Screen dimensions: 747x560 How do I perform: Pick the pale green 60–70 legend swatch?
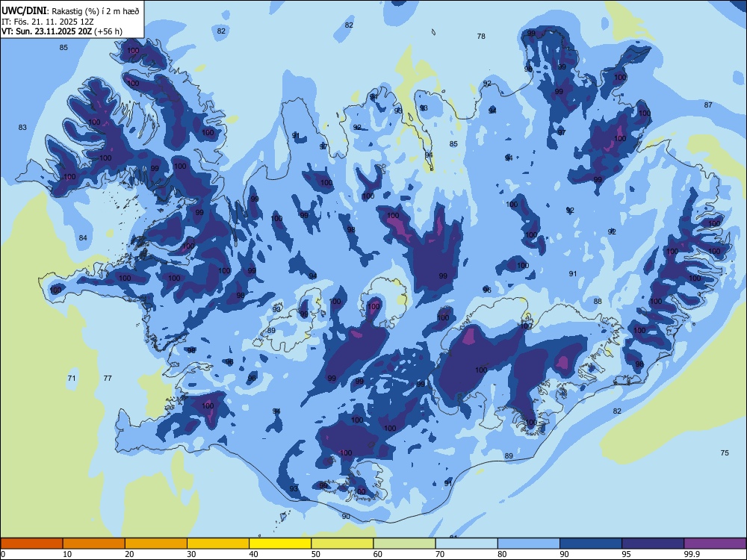tap(404, 544)
